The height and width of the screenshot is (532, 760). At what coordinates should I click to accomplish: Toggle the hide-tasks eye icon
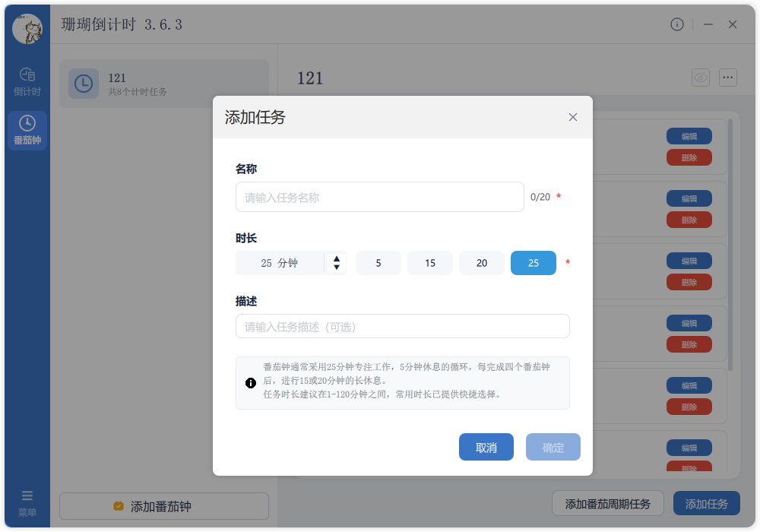pos(700,77)
